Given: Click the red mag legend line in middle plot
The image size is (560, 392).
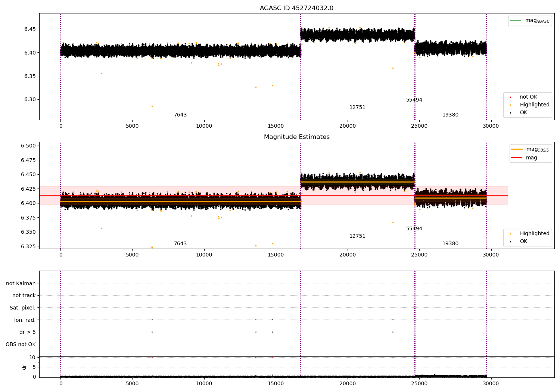Looking at the screenshot, I should pos(517,158).
